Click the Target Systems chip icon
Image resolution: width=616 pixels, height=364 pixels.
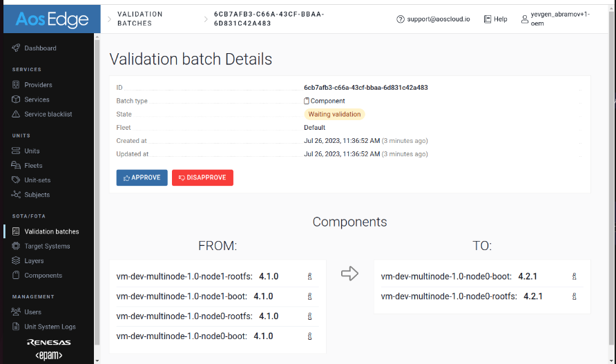coord(17,246)
